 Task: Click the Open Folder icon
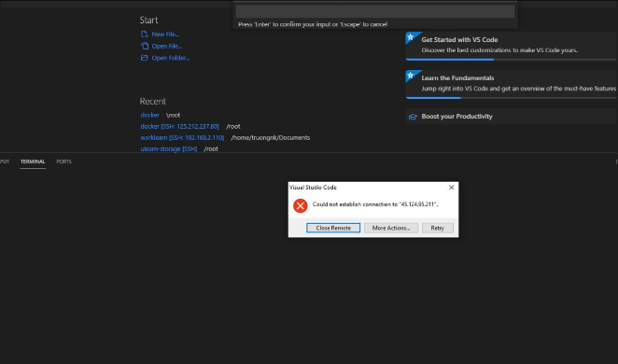click(145, 58)
